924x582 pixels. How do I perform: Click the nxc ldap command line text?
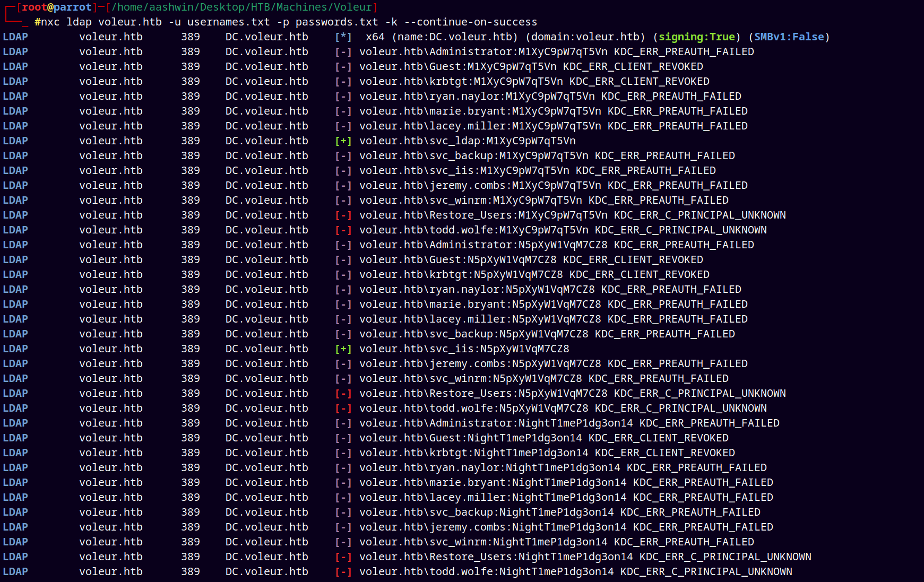[x=286, y=22]
